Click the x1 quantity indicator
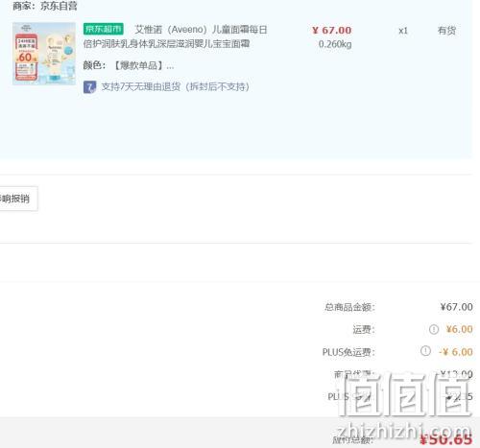This screenshot has width=480, height=448. [403, 31]
